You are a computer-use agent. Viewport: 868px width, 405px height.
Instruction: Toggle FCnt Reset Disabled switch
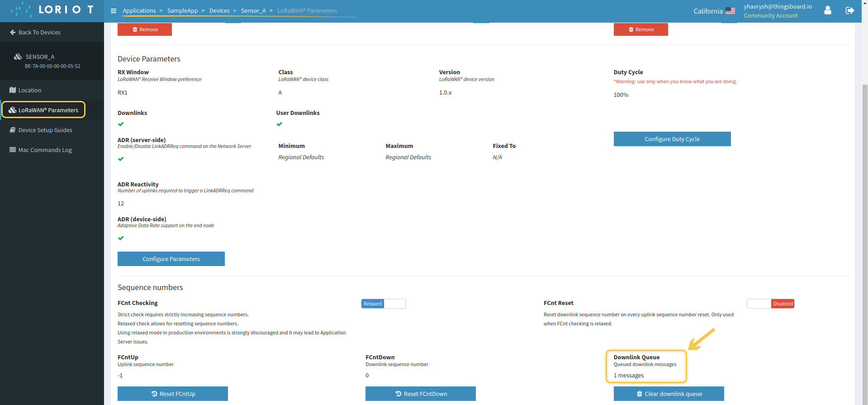tap(770, 304)
